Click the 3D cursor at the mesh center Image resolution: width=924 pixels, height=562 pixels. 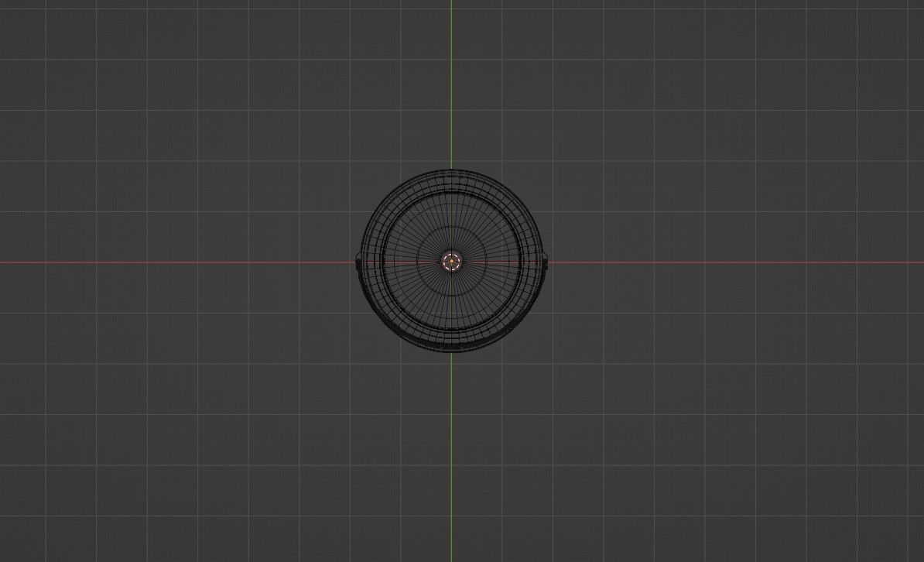(x=451, y=261)
